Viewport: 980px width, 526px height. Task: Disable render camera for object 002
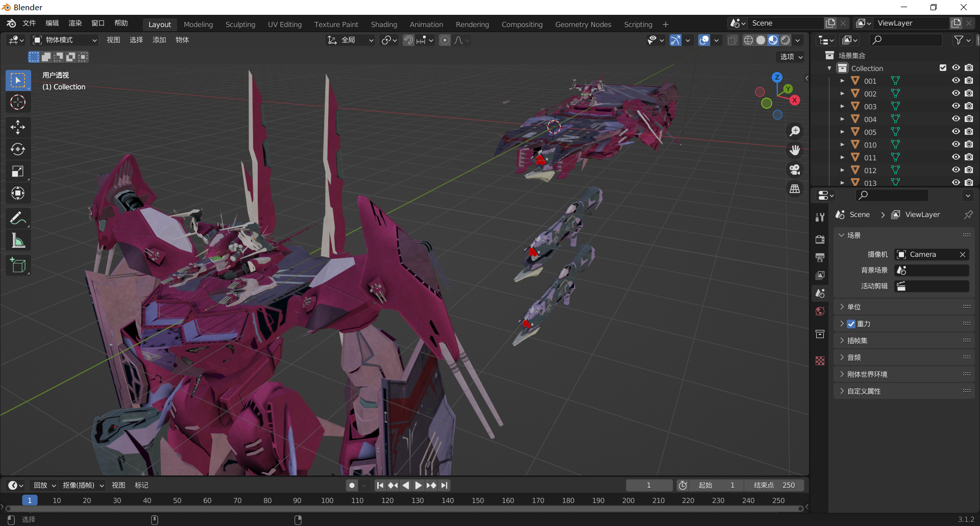(969, 93)
